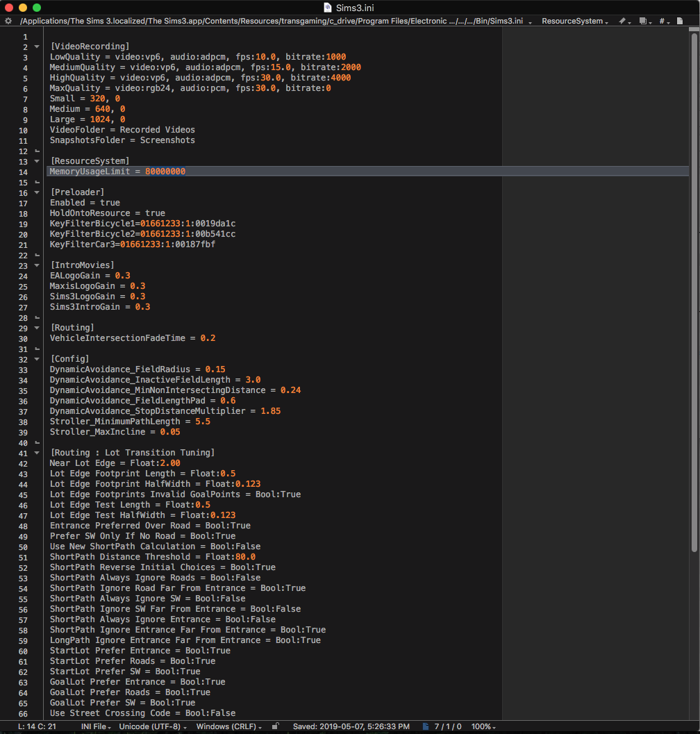The image size is (700, 734).
Task: Click line number 41 in gutter
Action: [23, 453]
